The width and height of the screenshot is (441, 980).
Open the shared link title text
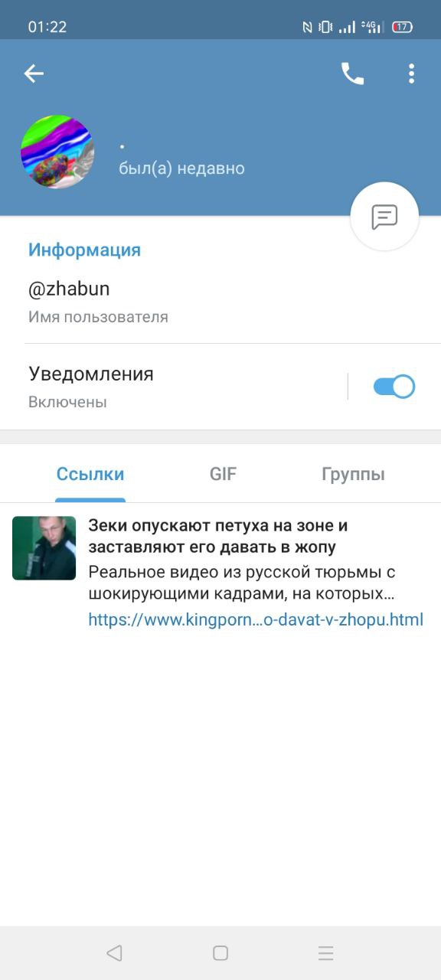tap(218, 537)
